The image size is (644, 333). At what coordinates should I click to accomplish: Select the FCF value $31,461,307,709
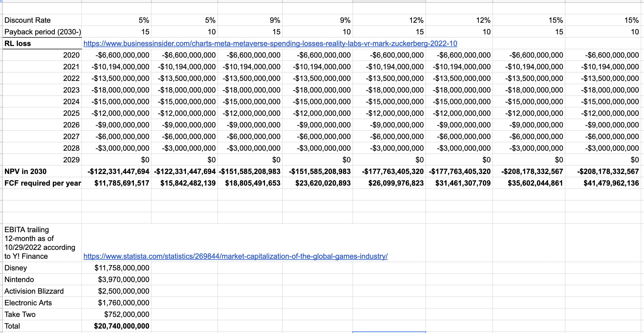coord(459,183)
